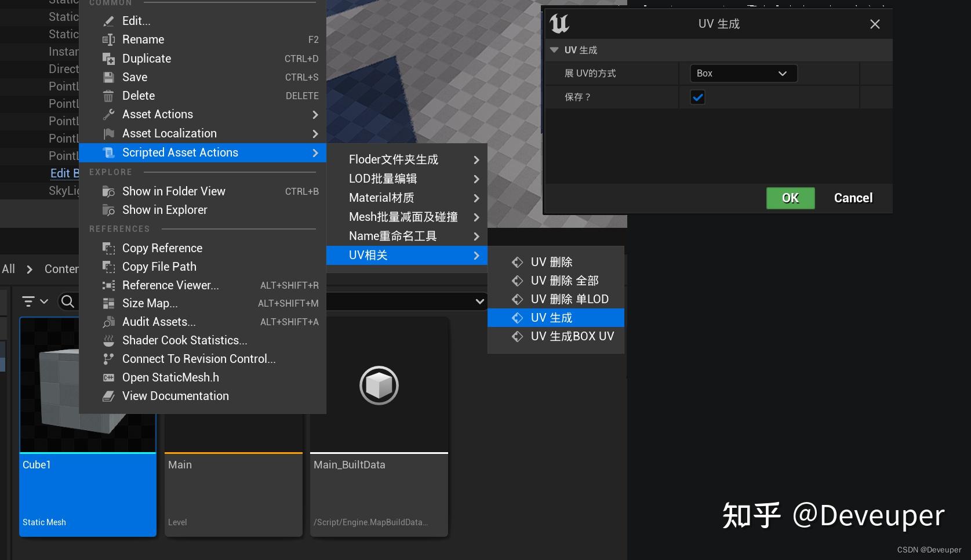
Task: Click the search magnifier in Content Browser
Action: 68,301
